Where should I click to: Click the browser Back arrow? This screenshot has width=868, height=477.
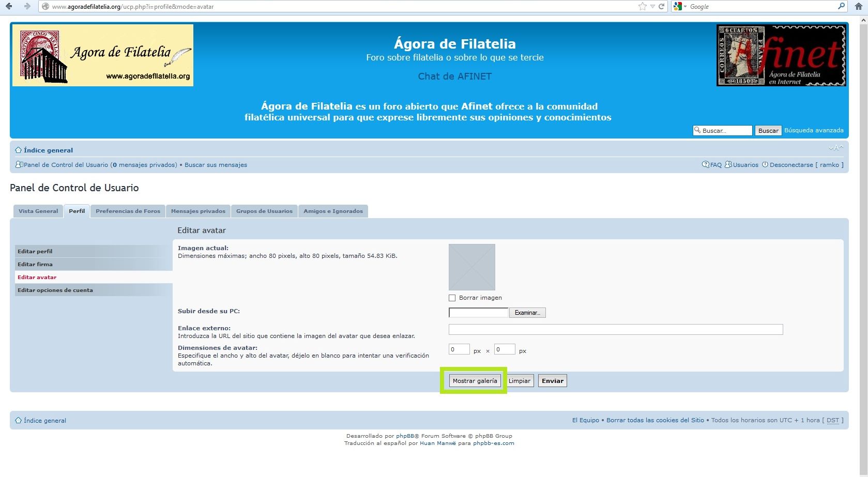tap(9, 6)
